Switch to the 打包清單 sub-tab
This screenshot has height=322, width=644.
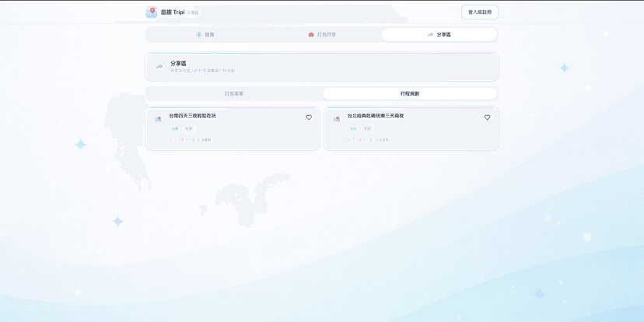tap(234, 93)
